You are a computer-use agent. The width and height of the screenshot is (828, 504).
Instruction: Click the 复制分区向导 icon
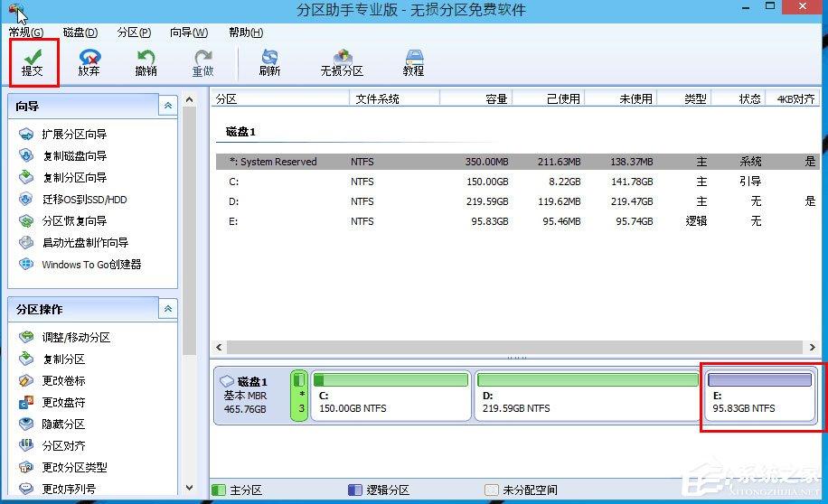26,177
